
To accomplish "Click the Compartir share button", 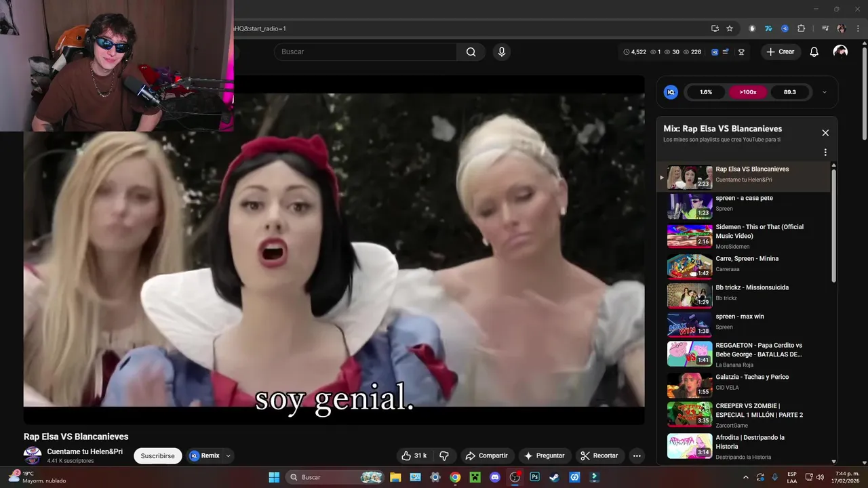I will (486, 455).
